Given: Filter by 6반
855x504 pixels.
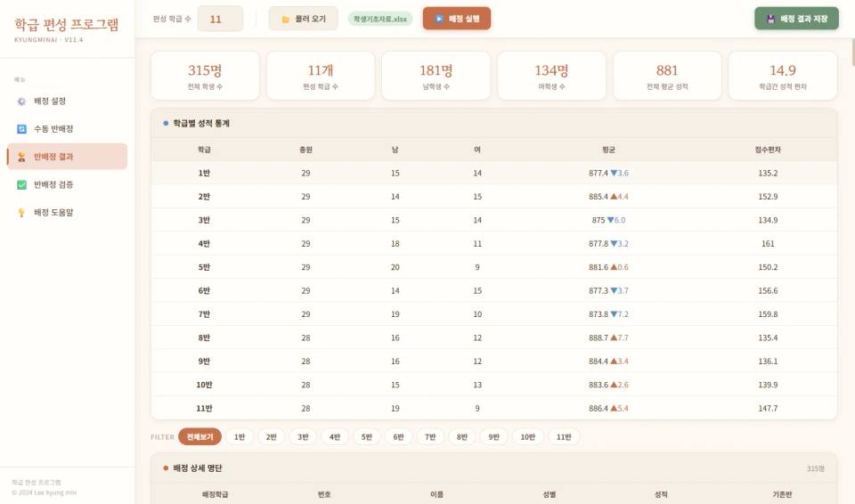Looking at the screenshot, I should point(398,437).
